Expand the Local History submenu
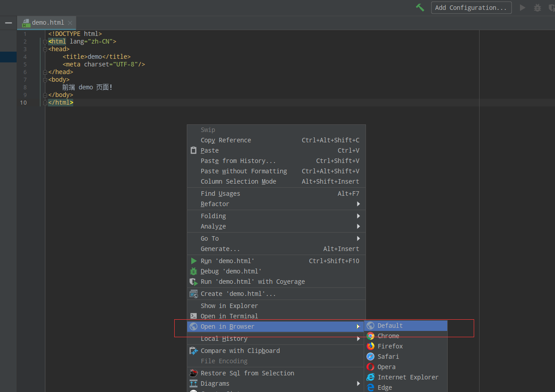 [276, 339]
